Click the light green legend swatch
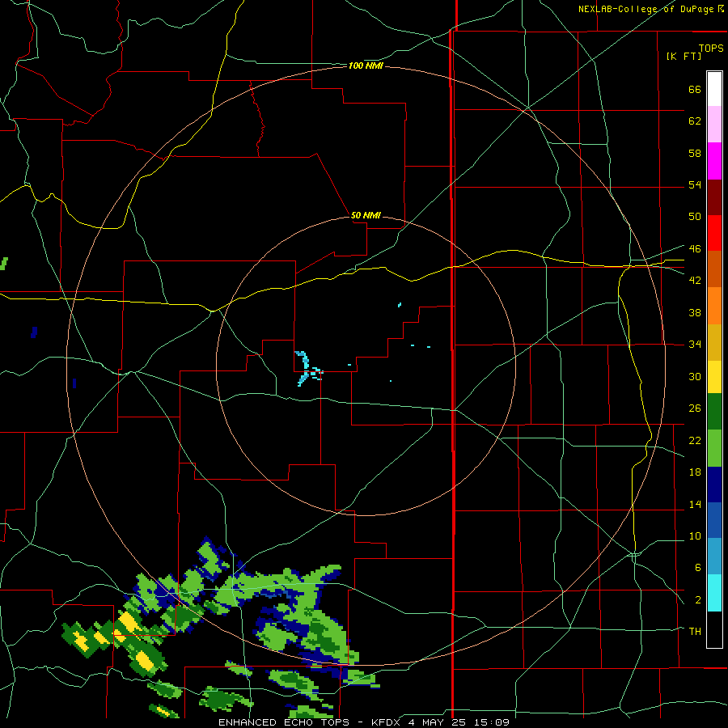 pyautogui.click(x=714, y=448)
